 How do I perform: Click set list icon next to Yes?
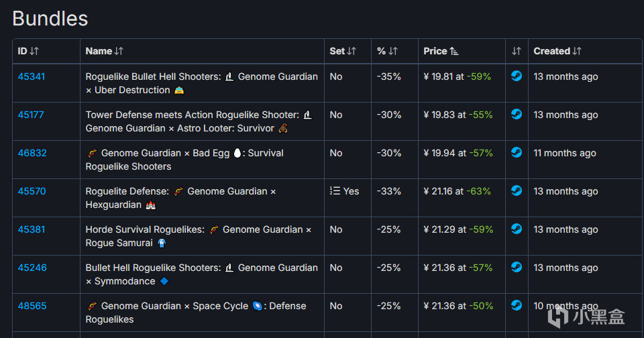335,191
